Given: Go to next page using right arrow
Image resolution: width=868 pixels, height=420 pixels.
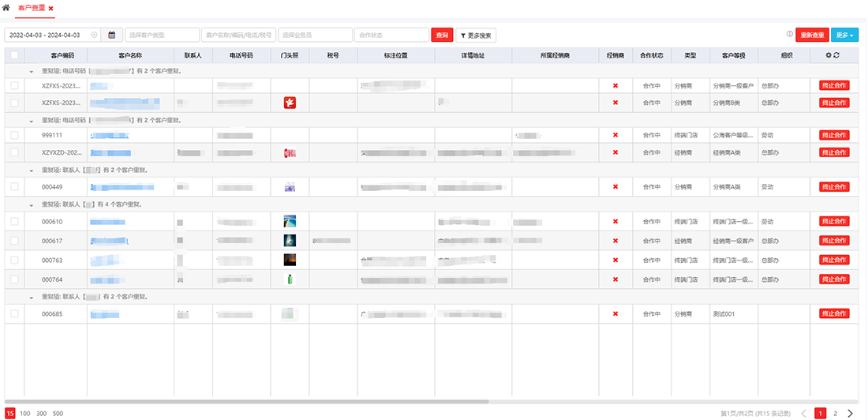Looking at the screenshot, I should (x=850, y=413).
